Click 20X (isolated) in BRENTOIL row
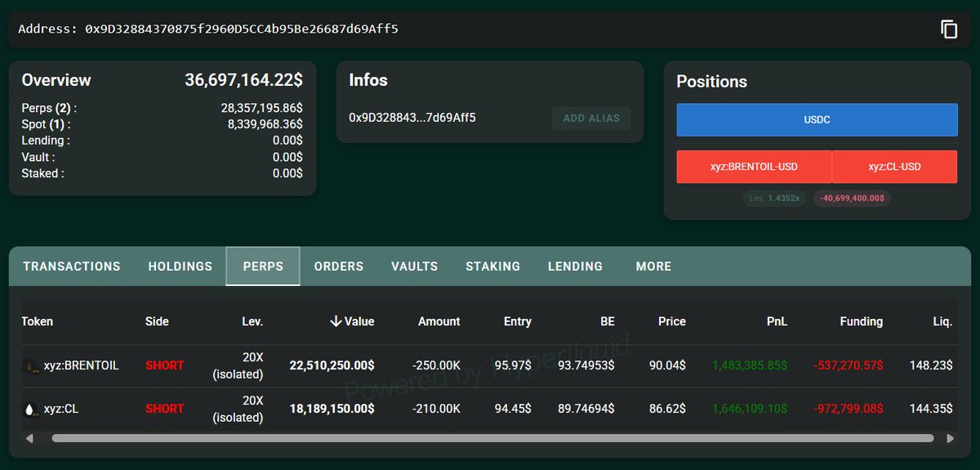 tap(238, 366)
